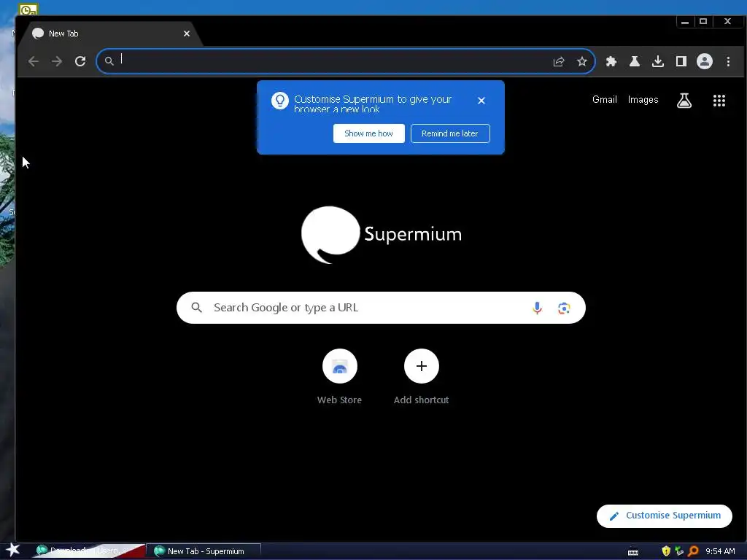Click the browser forward arrow

pos(57,61)
